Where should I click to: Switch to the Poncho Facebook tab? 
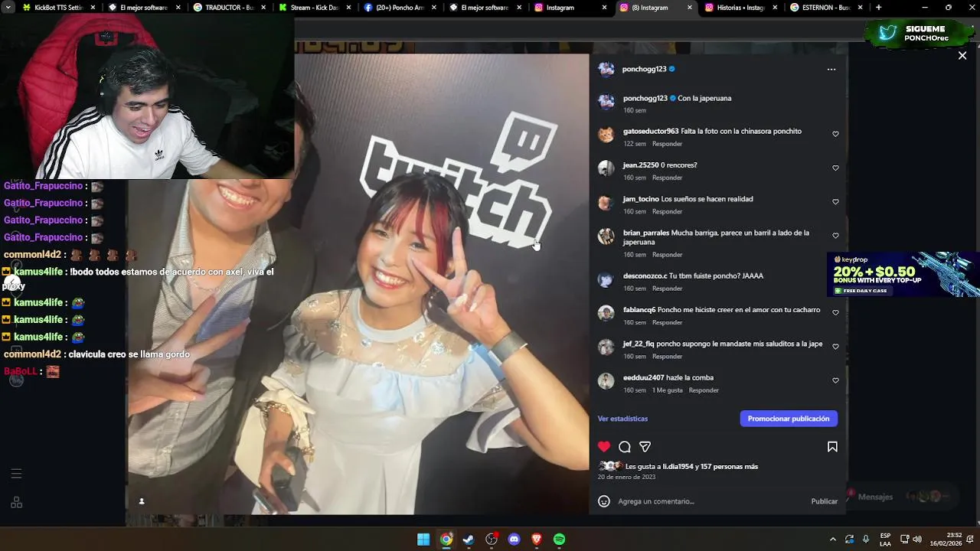pos(398,8)
